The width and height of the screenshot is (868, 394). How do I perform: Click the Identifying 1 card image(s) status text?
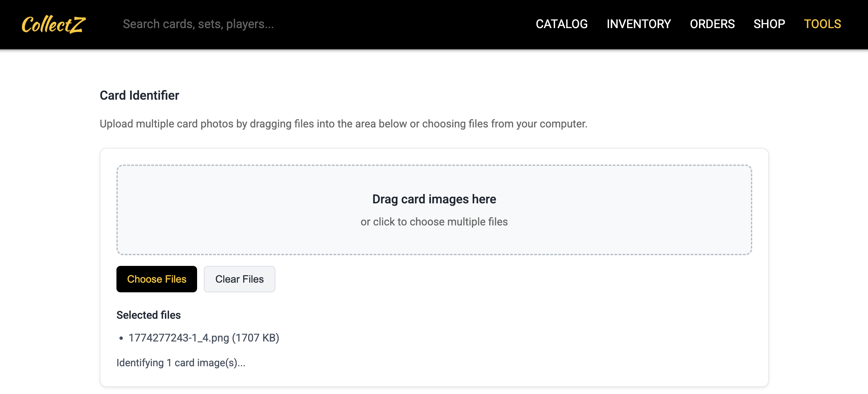[181, 363]
